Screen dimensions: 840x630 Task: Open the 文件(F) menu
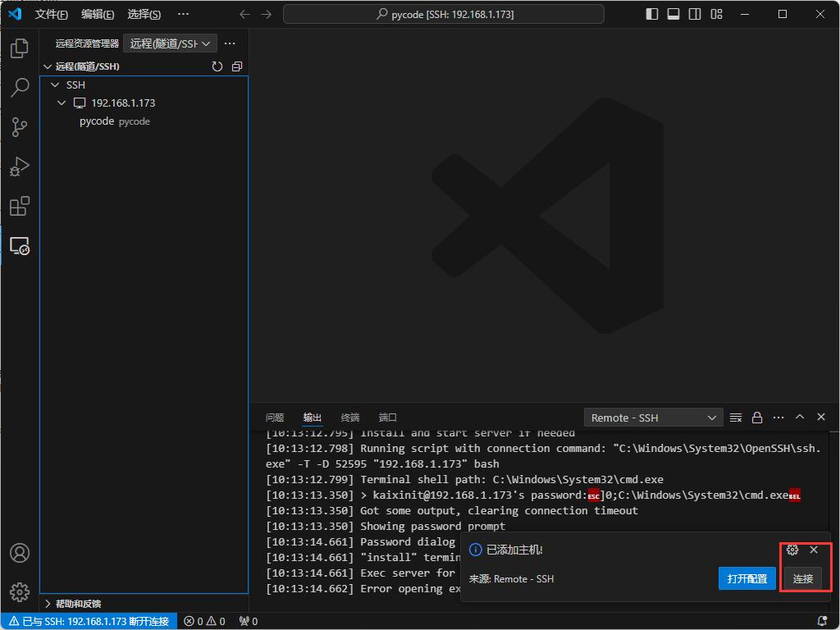point(51,14)
